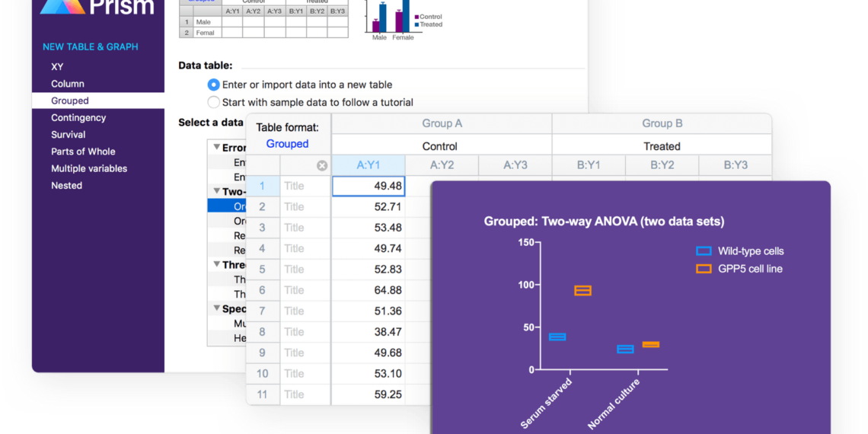Select the B:Y3 column header
Image resolution: width=868 pixels, height=434 pixels.
pos(736,165)
